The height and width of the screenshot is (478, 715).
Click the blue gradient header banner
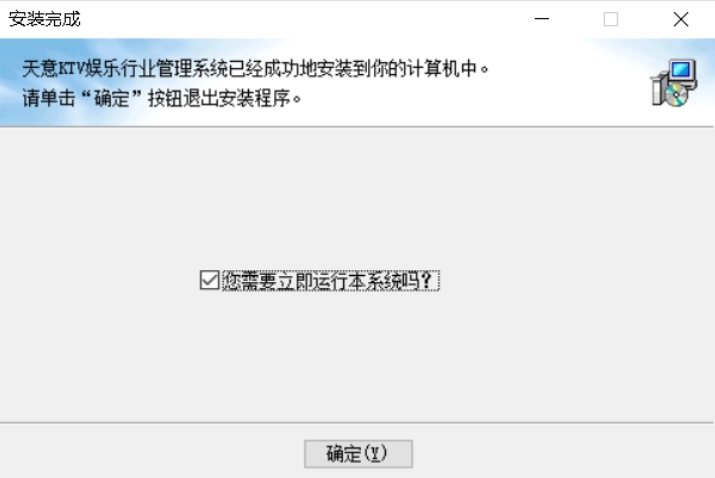pyautogui.click(x=357, y=83)
